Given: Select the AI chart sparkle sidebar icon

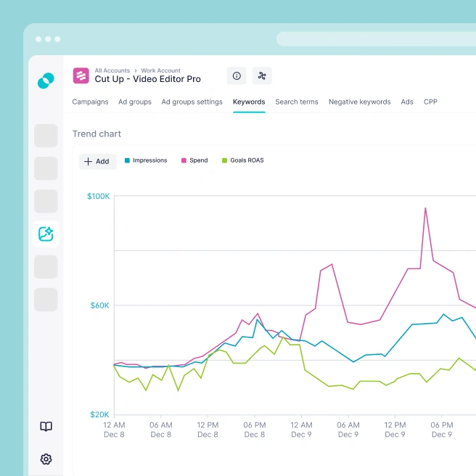Looking at the screenshot, I should (46, 234).
